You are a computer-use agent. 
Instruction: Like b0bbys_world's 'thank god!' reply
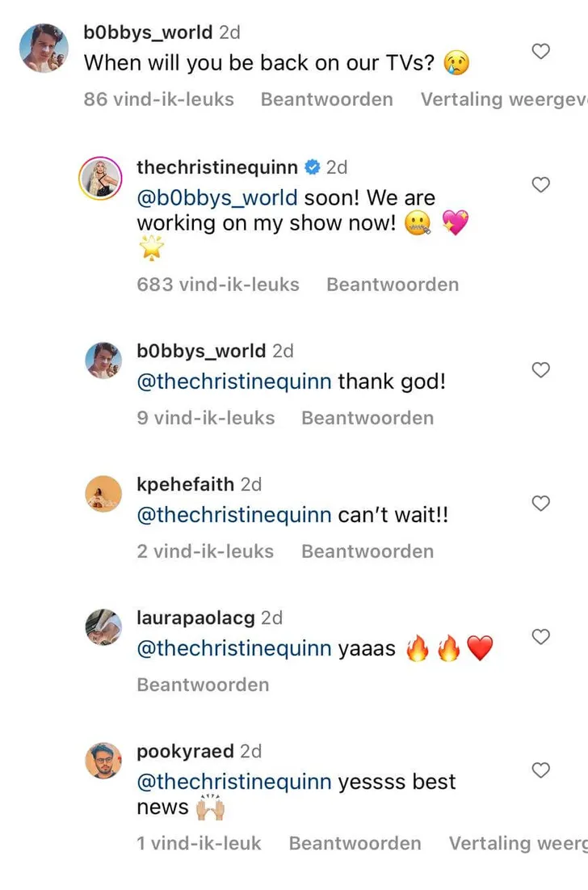(x=540, y=370)
